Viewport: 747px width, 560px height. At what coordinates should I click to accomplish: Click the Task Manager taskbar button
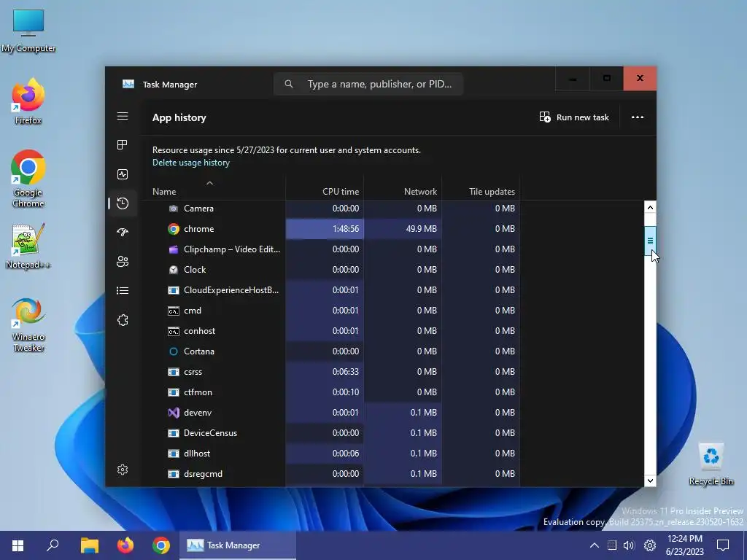tap(238, 545)
